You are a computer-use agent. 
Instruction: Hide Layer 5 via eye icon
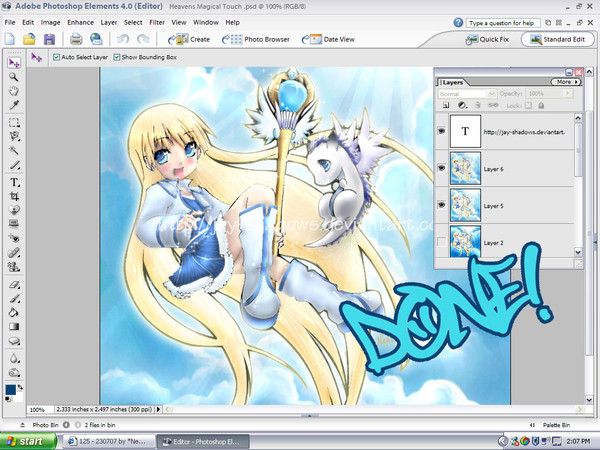442,205
